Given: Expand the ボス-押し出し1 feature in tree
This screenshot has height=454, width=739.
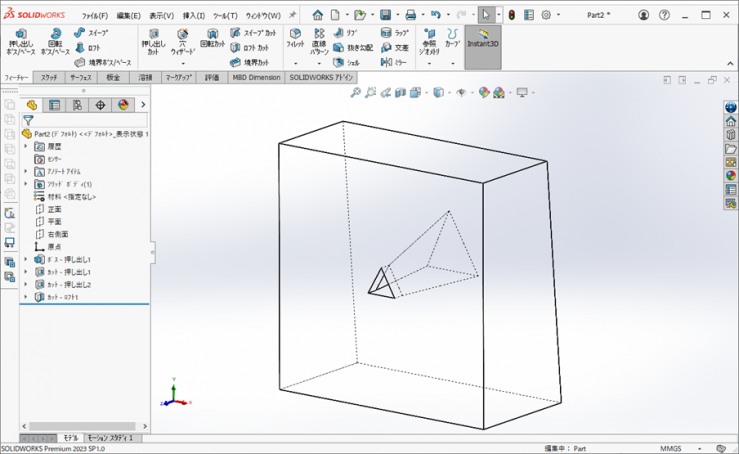Looking at the screenshot, I should (x=26, y=260).
